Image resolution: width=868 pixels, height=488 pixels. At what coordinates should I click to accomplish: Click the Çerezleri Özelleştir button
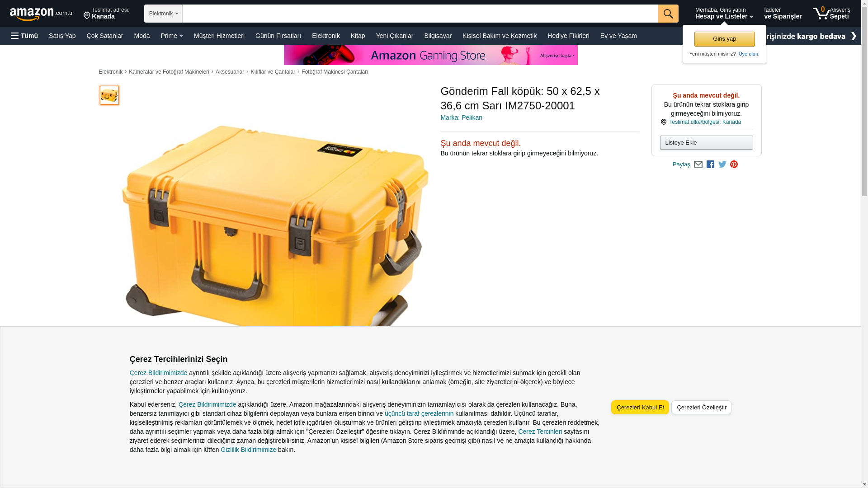pyautogui.click(x=701, y=408)
